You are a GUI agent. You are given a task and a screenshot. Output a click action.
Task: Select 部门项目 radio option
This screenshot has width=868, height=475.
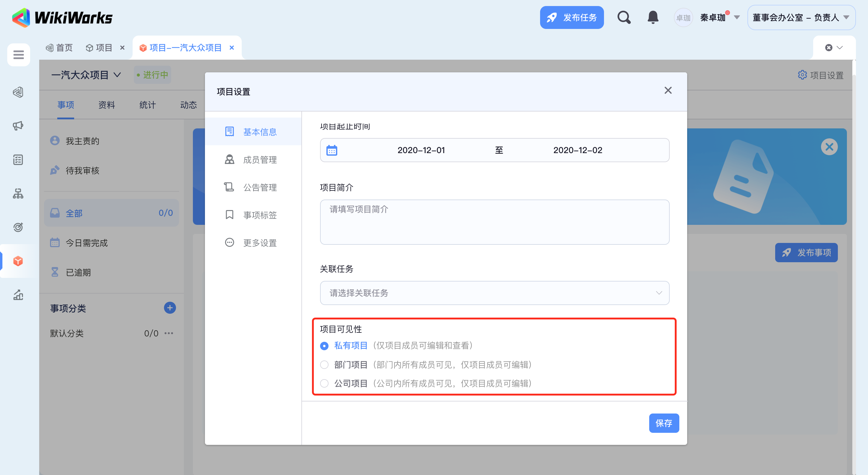tap(324, 365)
